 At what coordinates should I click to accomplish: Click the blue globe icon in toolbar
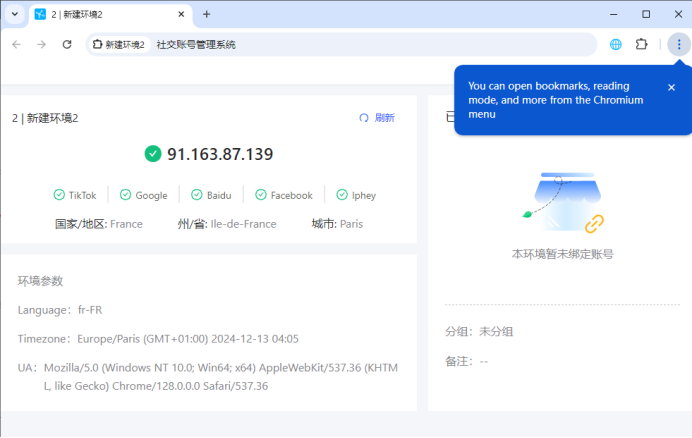click(616, 45)
